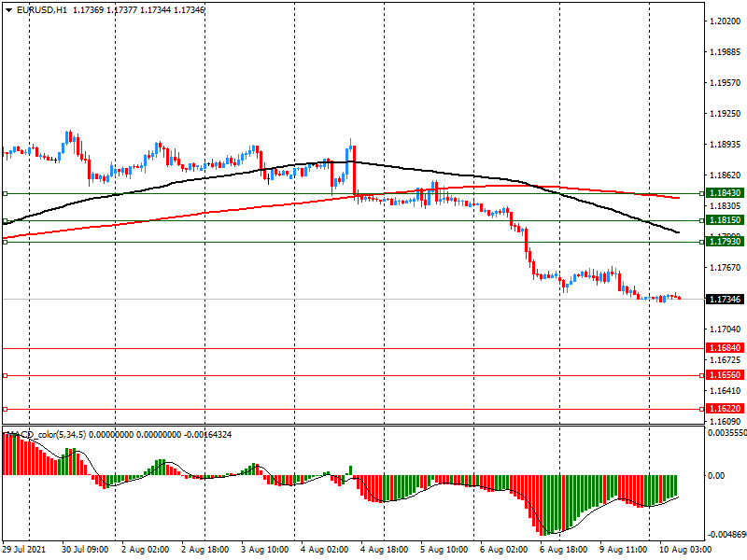747x560 pixels.
Task: Open the chart menu triangle beside EURUSD,H1
Action: pos(8,10)
